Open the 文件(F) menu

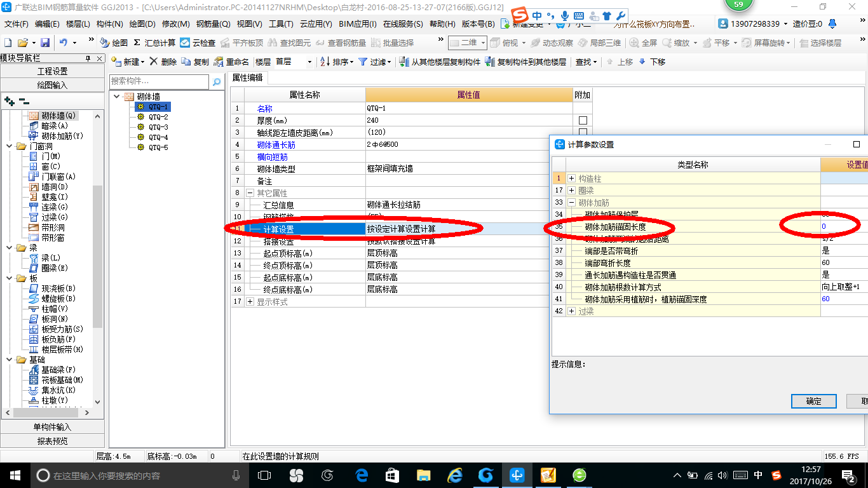[17, 24]
